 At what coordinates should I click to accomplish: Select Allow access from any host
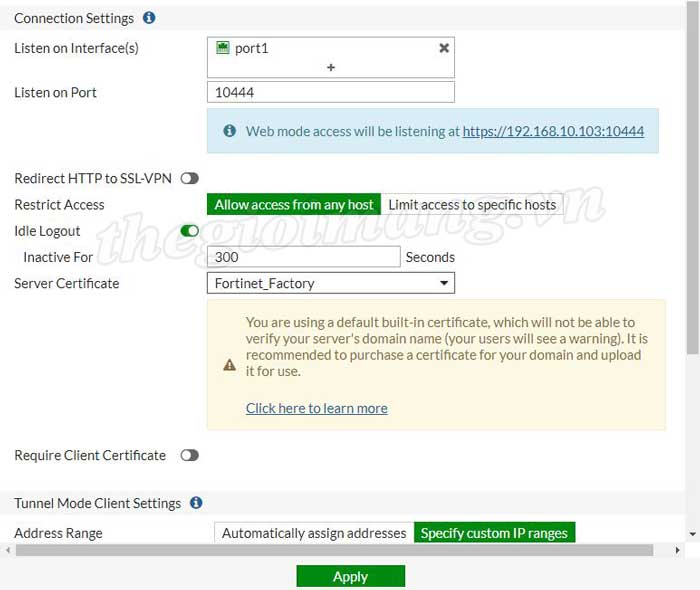click(x=293, y=204)
